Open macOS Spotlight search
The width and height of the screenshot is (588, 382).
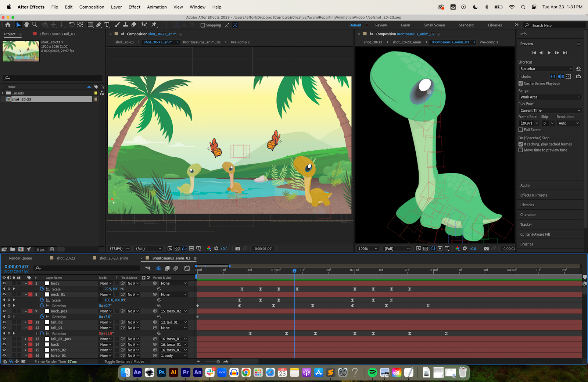tap(523, 7)
